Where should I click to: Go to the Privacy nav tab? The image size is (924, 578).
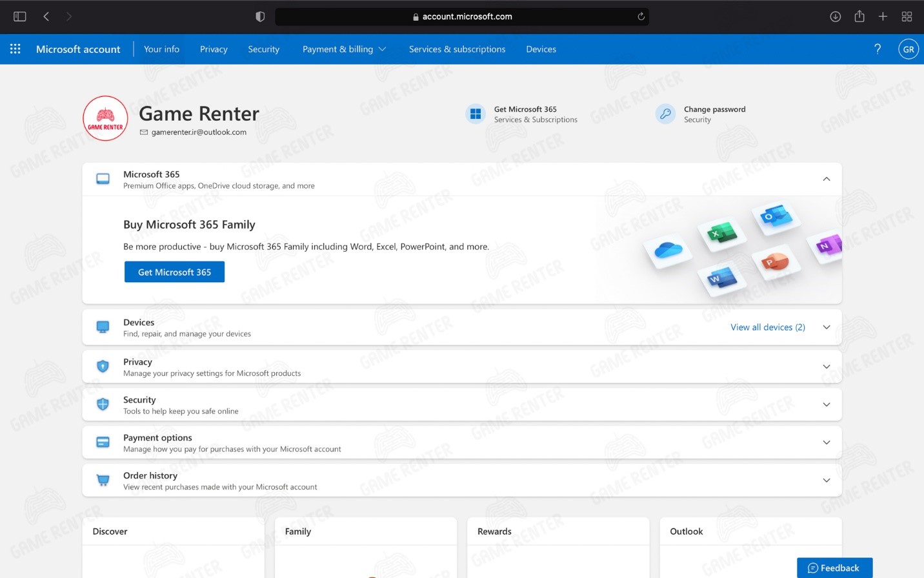click(x=214, y=49)
